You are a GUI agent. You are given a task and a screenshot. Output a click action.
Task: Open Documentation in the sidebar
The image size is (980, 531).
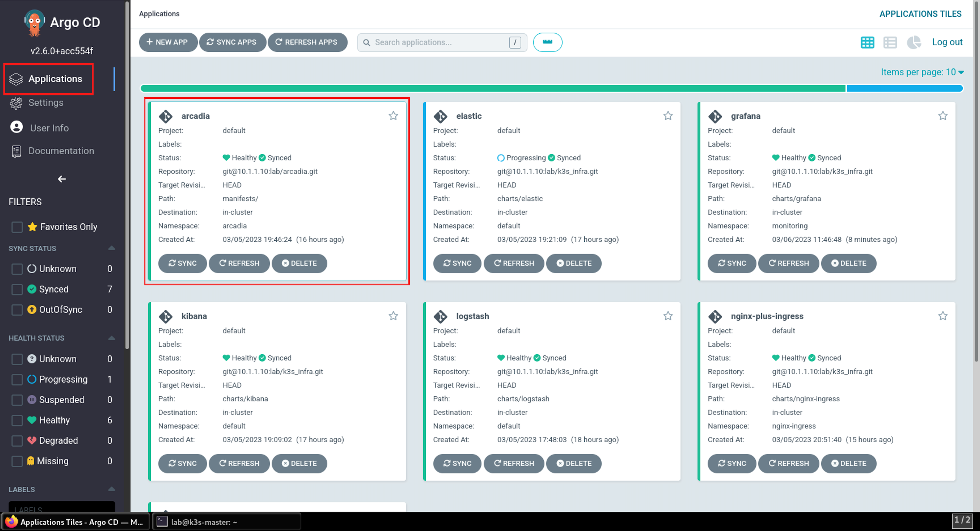pos(61,151)
